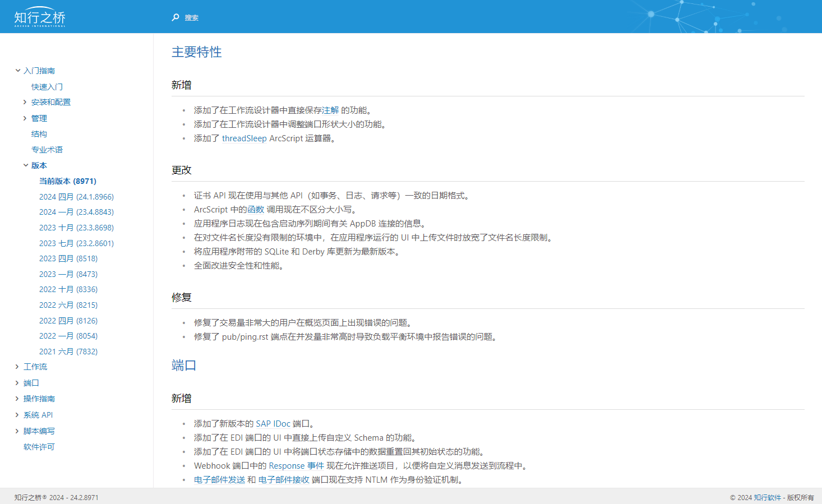Viewport: 822px width, 504px height.
Task: Open 2022 十月 (8336) release notes
Action: [68, 289]
